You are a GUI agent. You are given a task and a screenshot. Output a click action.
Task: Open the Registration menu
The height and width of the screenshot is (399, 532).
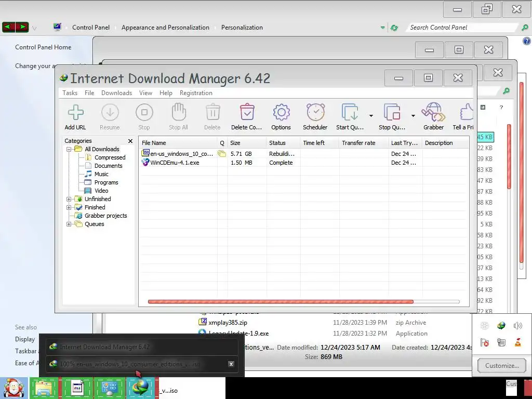(x=196, y=93)
